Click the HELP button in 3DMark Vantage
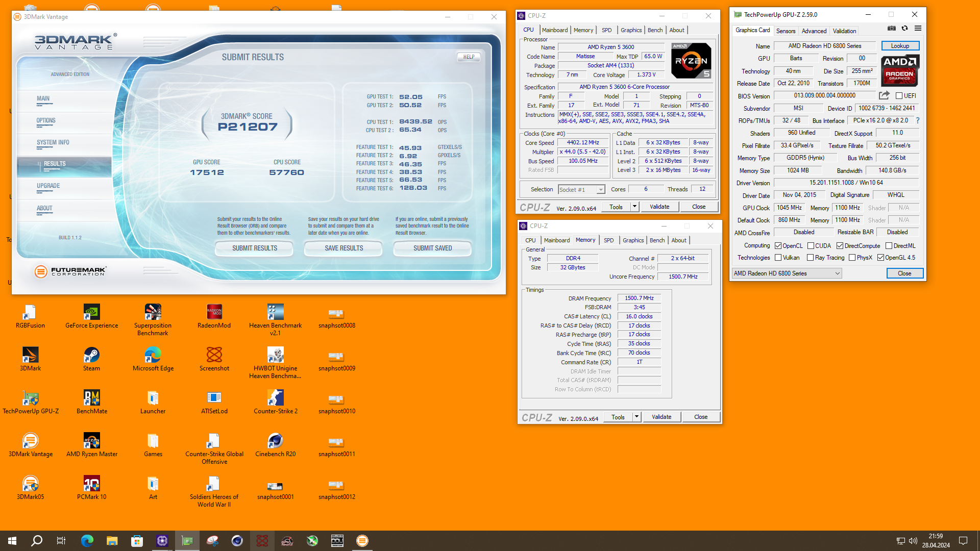Viewport: 980px width, 551px height. [x=469, y=57]
